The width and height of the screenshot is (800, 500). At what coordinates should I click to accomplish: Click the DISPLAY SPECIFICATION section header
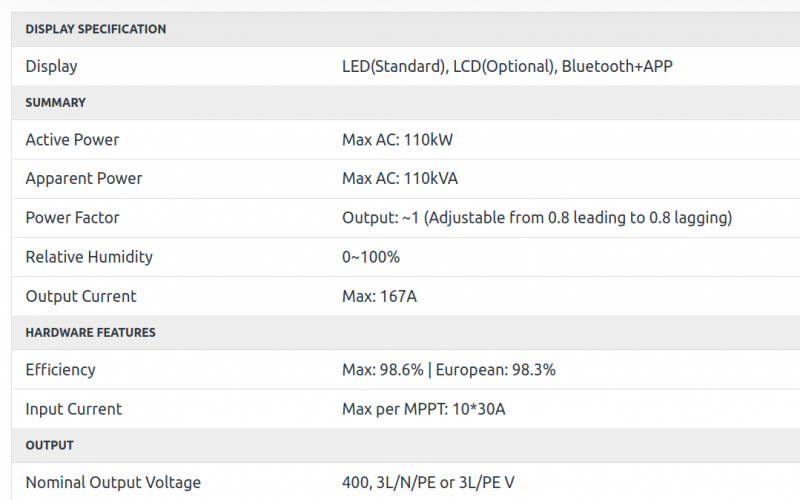pos(95,29)
